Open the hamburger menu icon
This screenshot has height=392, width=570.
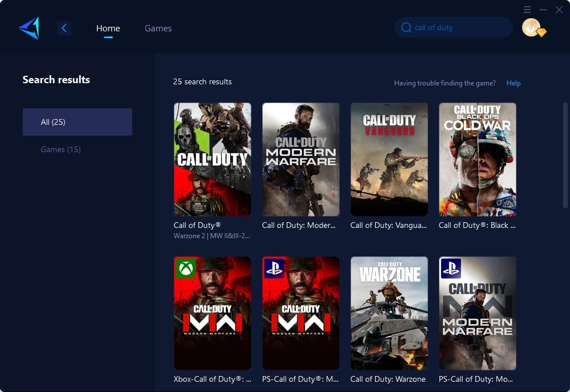pos(527,10)
